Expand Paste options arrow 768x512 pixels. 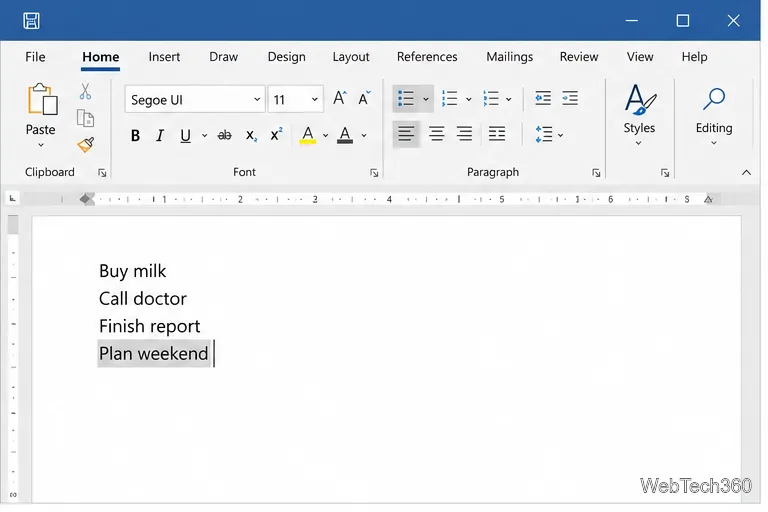coord(41,145)
